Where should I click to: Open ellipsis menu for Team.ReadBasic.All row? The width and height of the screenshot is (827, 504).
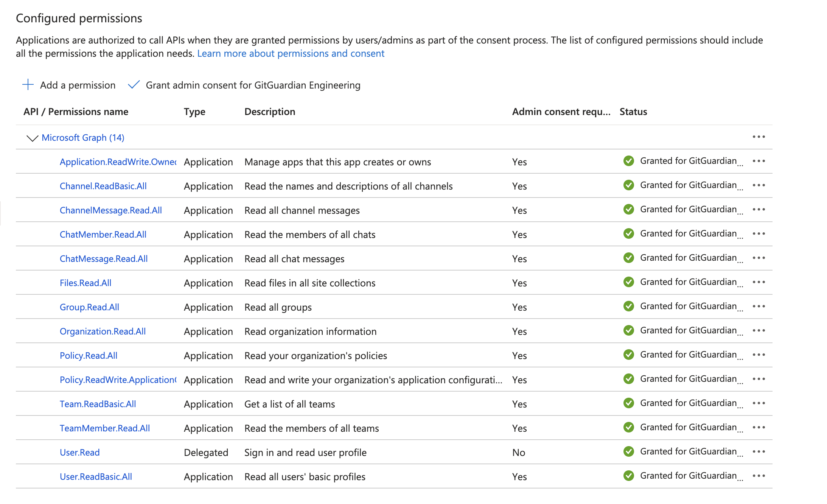(x=759, y=403)
